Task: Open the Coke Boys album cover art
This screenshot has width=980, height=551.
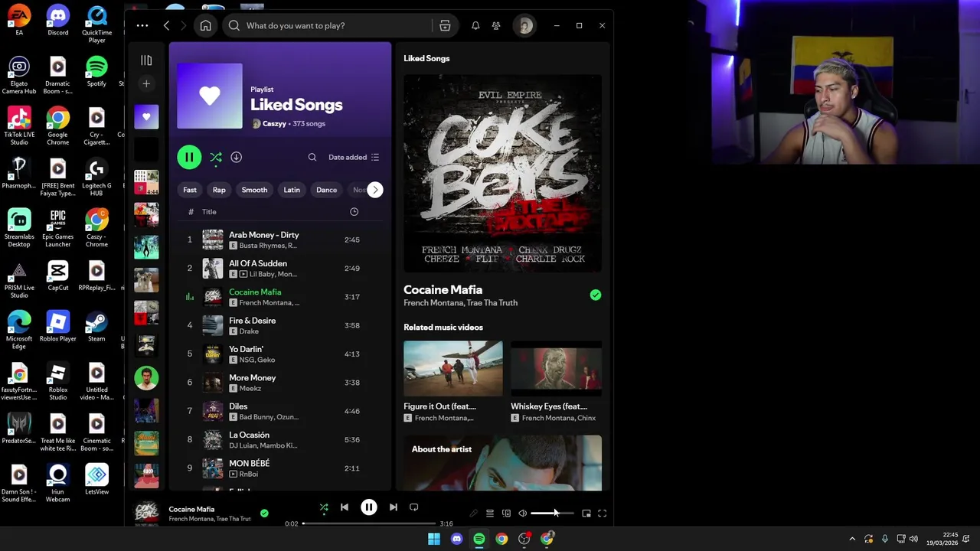Action: point(502,173)
